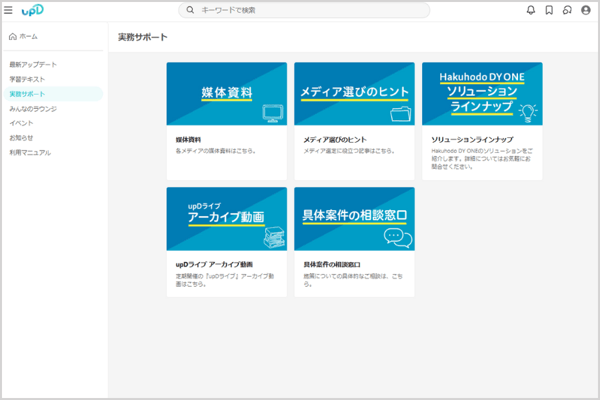This screenshot has height=400, width=600.
Task: Click the 実務サポート page heading
Action: [143, 37]
